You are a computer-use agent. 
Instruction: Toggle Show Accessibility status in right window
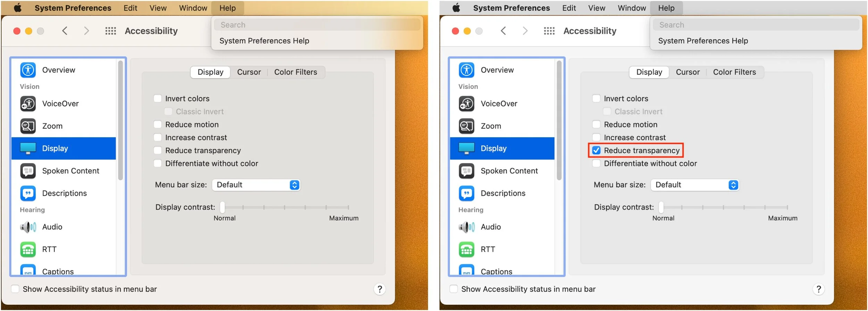(x=453, y=289)
